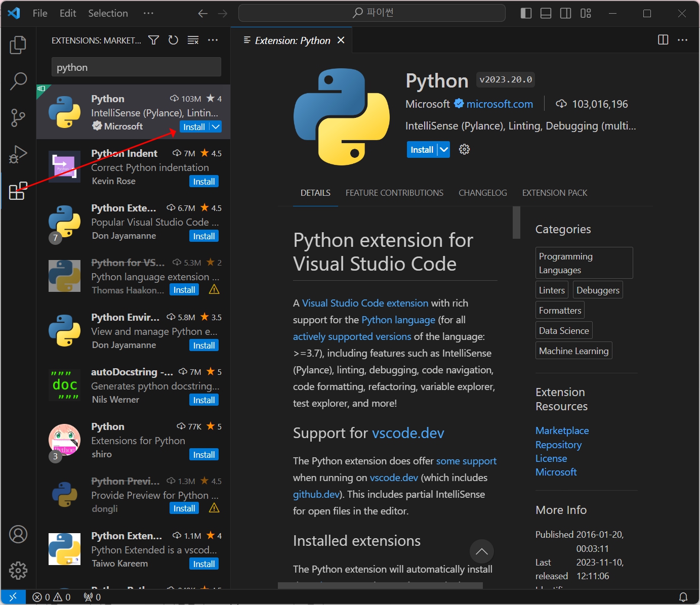
Task: Open the Accounts menu icon
Action: (x=18, y=534)
